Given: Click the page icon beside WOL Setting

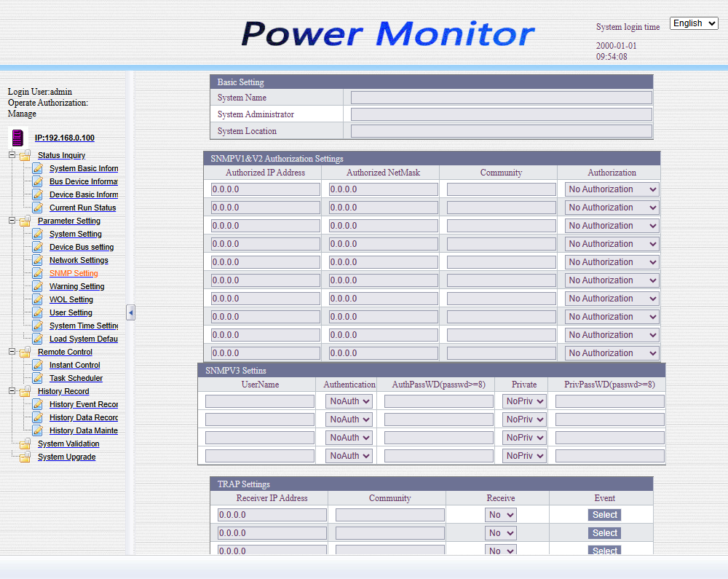Looking at the screenshot, I should [x=37, y=299].
